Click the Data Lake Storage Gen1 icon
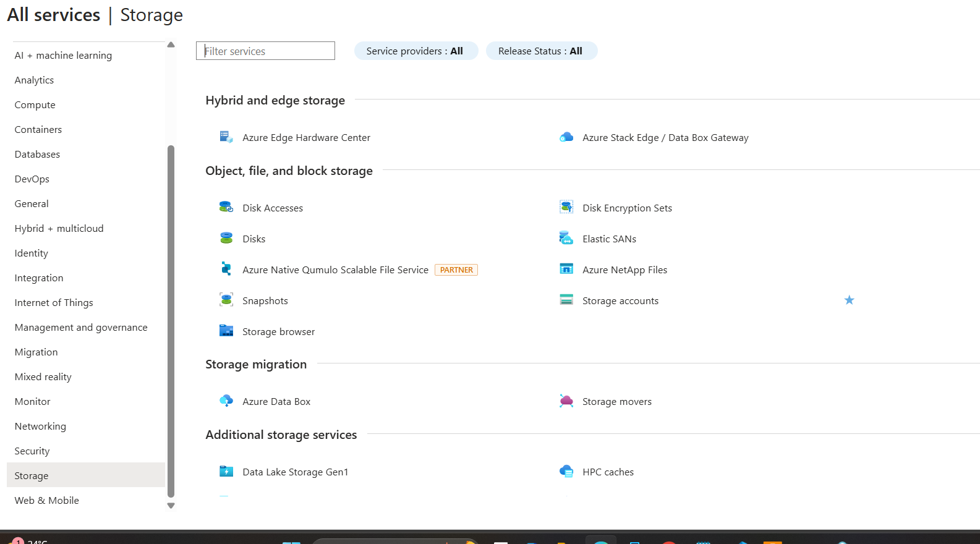980x544 pixels. point(226,472)
